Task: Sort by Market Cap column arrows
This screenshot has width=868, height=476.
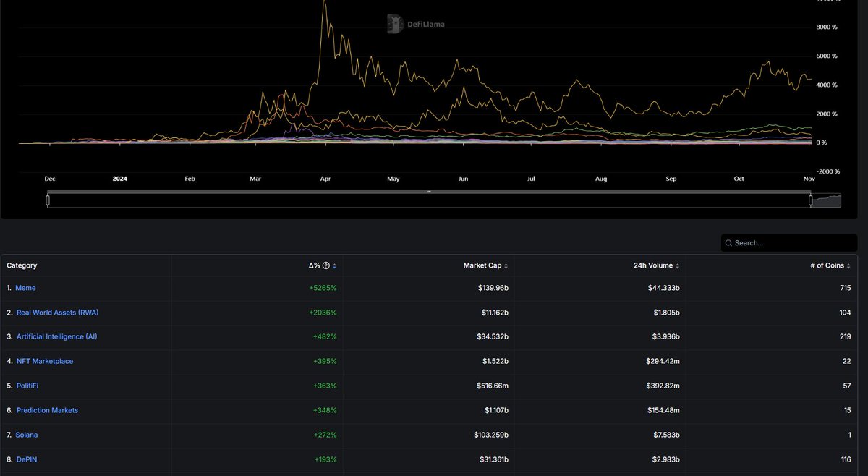Action: (506, 265)
